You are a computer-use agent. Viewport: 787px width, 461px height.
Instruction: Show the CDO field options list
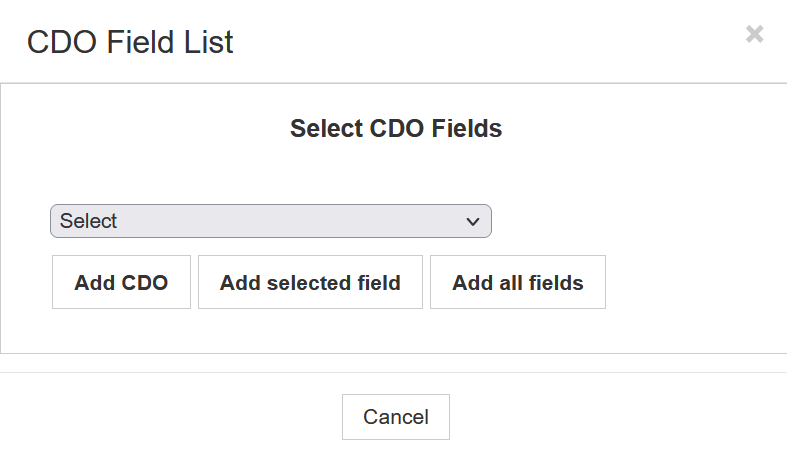pos(270,221)
